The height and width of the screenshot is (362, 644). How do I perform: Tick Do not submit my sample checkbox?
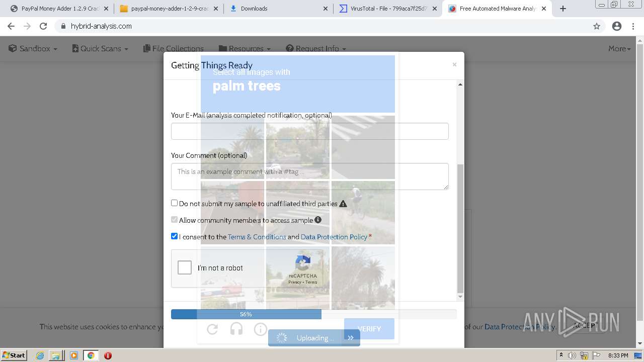[174, 203]
